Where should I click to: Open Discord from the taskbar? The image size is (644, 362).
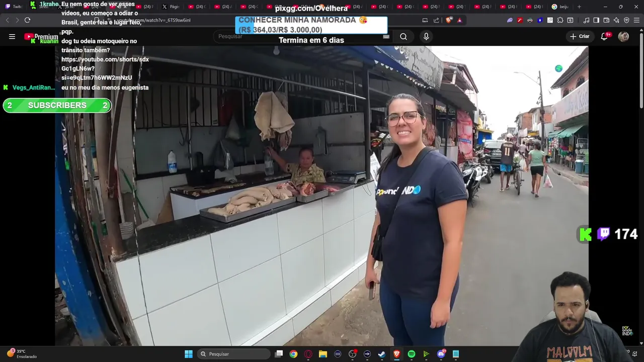click(441, 354)
